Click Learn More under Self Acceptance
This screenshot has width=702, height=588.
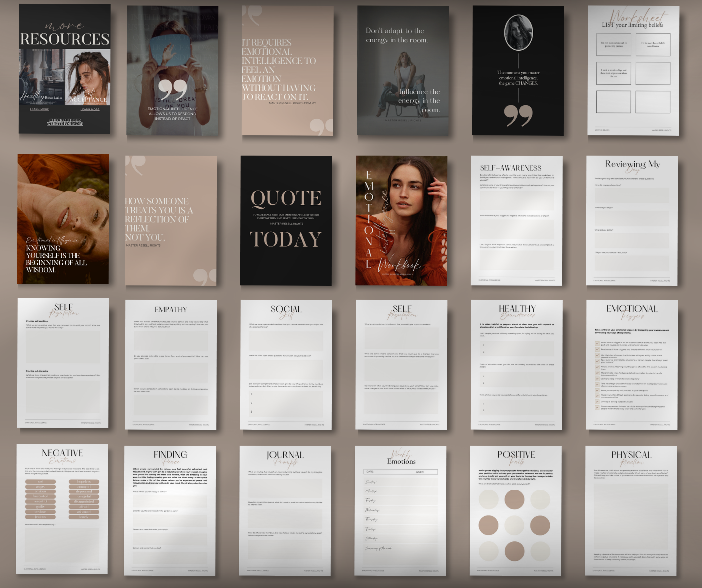point(90,109)
